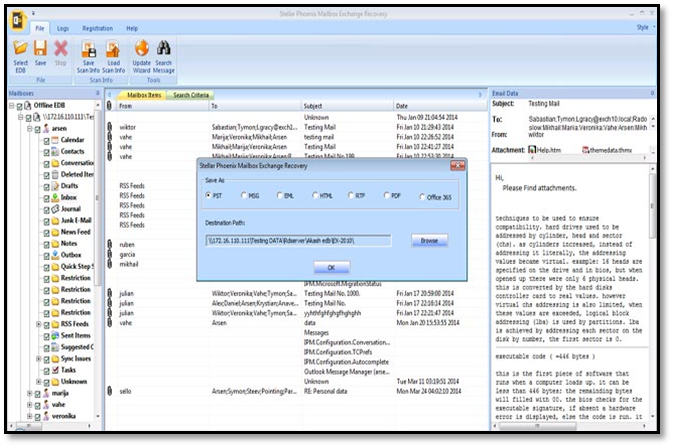Click the application logo button
This screenshot has height=447, width=673.
click(18, 21)
